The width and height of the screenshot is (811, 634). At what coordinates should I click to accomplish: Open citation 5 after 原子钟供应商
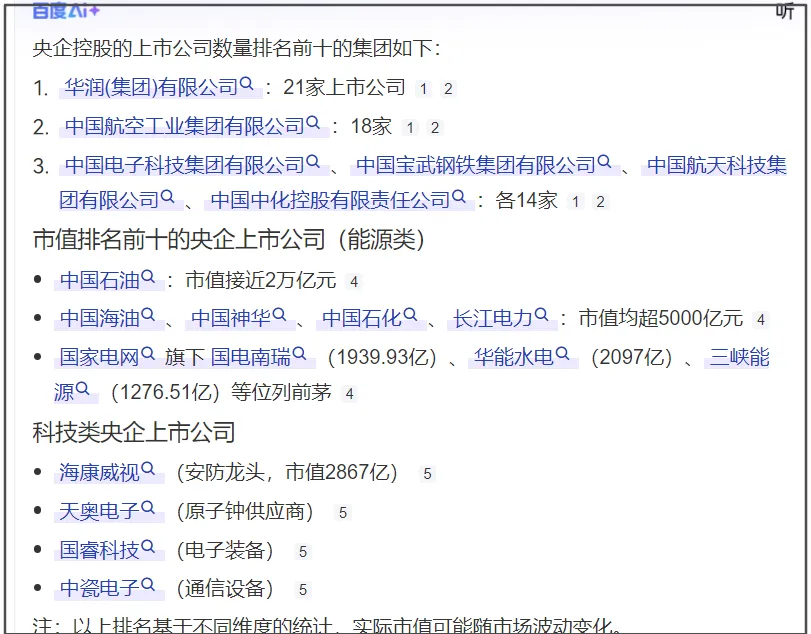pyautogui.click(x=343, y=513)
